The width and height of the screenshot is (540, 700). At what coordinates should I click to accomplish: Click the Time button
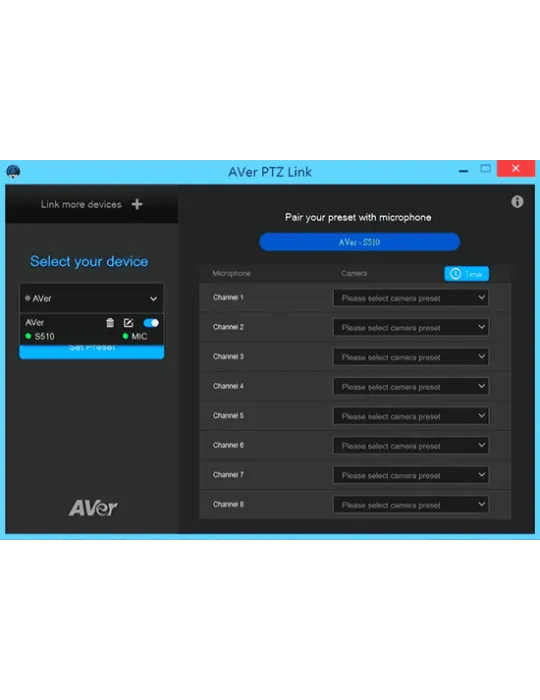coord(466,274)
